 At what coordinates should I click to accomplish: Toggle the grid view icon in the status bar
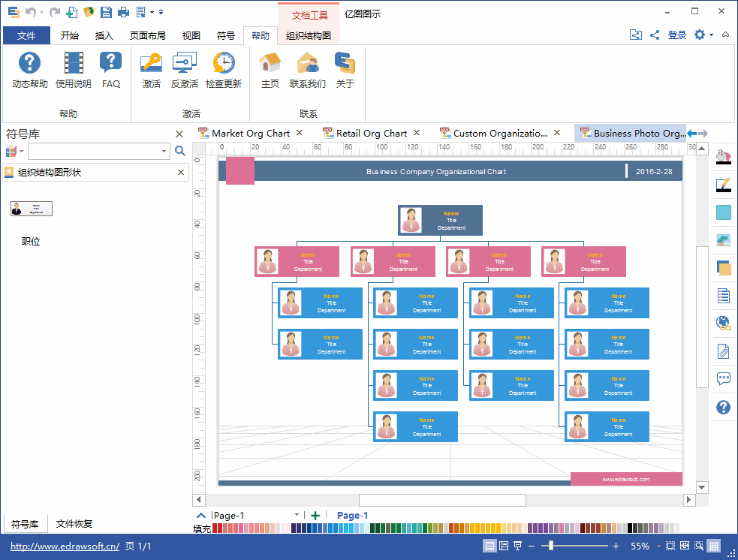[714, 546]
